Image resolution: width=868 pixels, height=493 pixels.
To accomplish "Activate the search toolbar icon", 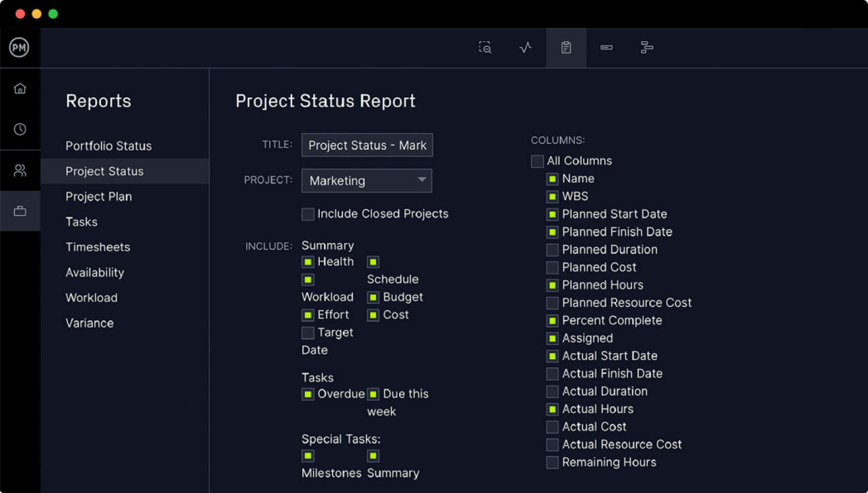I will point(485,48).
